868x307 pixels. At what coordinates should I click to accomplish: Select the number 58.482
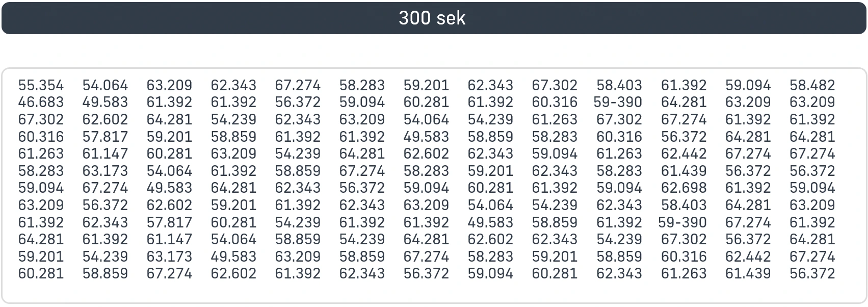[812, 85]
